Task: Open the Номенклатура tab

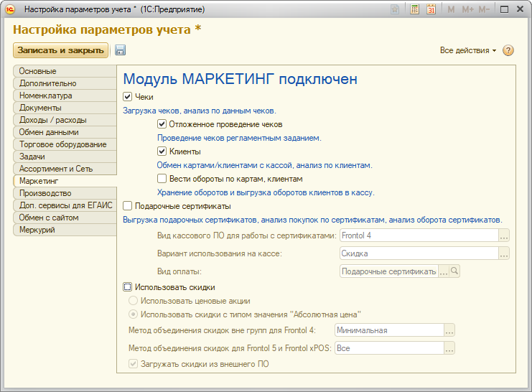Action: pos(65,95)
